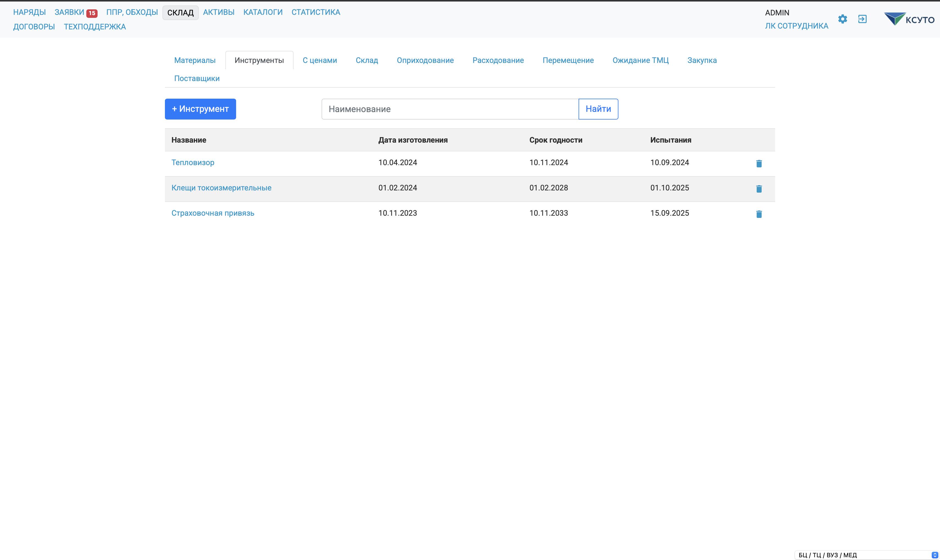Viewport: 940px width, 560px height.
Task: Click the red 15 badge on ЗАЯВКИ
Action: pos(92,13)
